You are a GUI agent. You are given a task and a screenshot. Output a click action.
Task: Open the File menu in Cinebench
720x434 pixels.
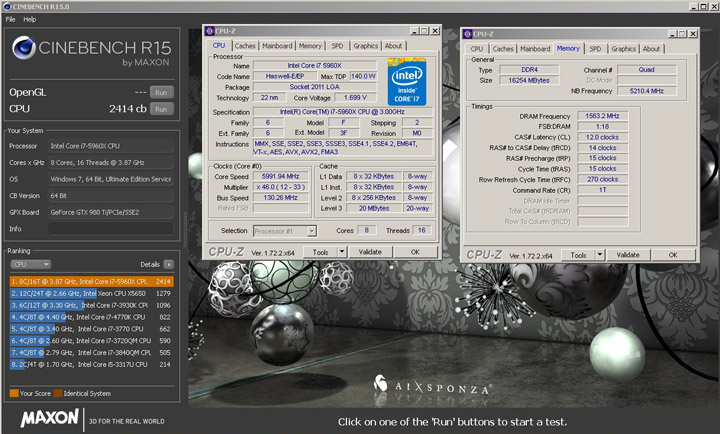11,19
